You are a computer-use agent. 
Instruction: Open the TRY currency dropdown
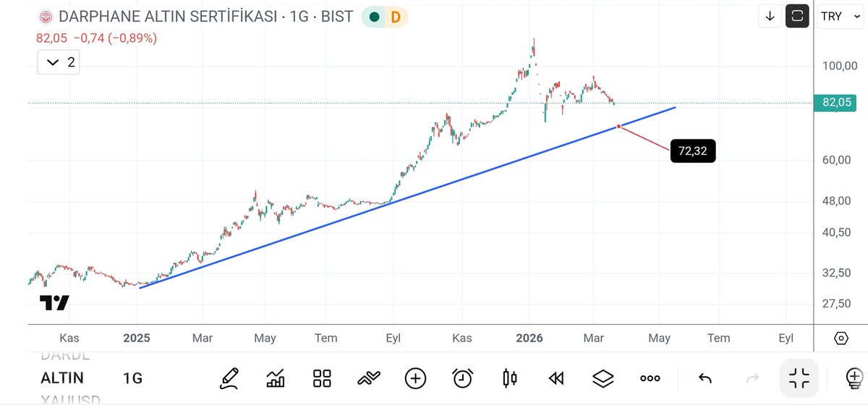pyautogui.click(x=839, y=16)
